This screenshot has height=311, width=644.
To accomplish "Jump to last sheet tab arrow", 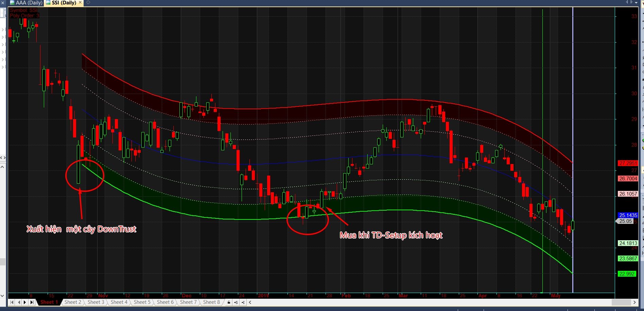I will 32,302.
